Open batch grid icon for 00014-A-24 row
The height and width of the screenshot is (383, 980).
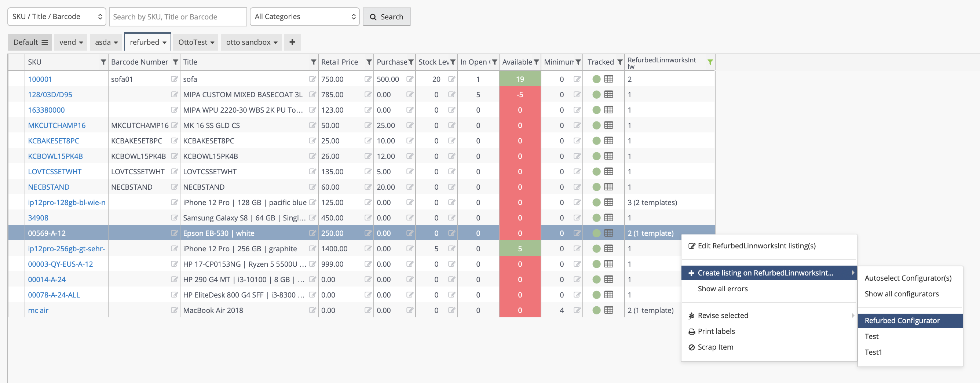coord(609,280)
